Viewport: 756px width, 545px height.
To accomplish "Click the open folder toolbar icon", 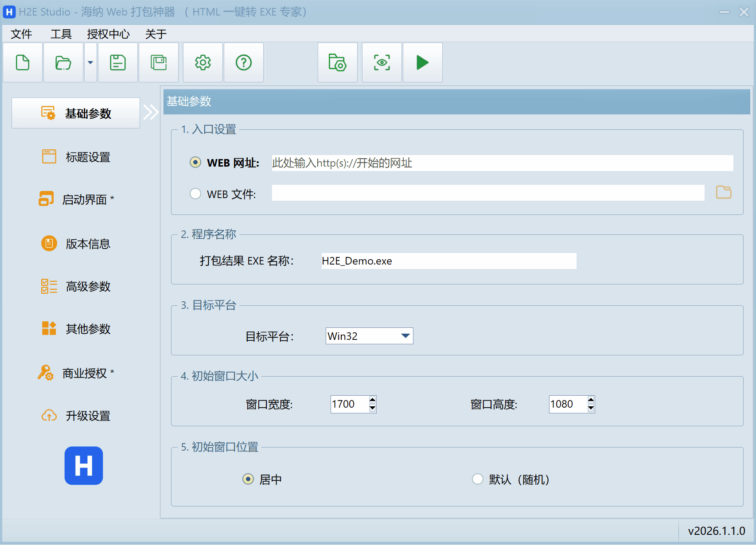I will pyautogui.click(x=63, y=62).
